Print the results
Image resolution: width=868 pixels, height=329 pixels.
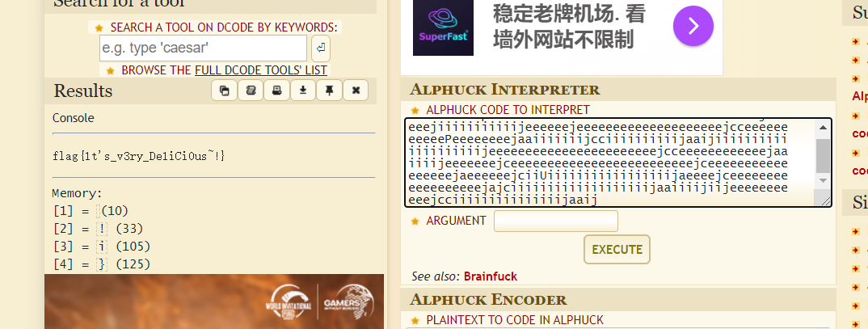click(x=276, y=91)
